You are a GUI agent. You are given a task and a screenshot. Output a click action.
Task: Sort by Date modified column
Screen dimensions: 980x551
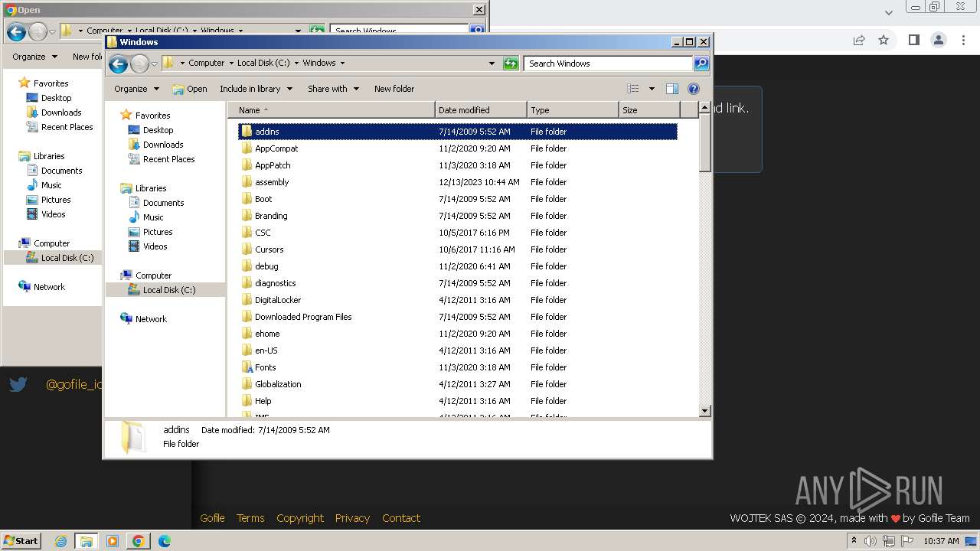[481, 110]
